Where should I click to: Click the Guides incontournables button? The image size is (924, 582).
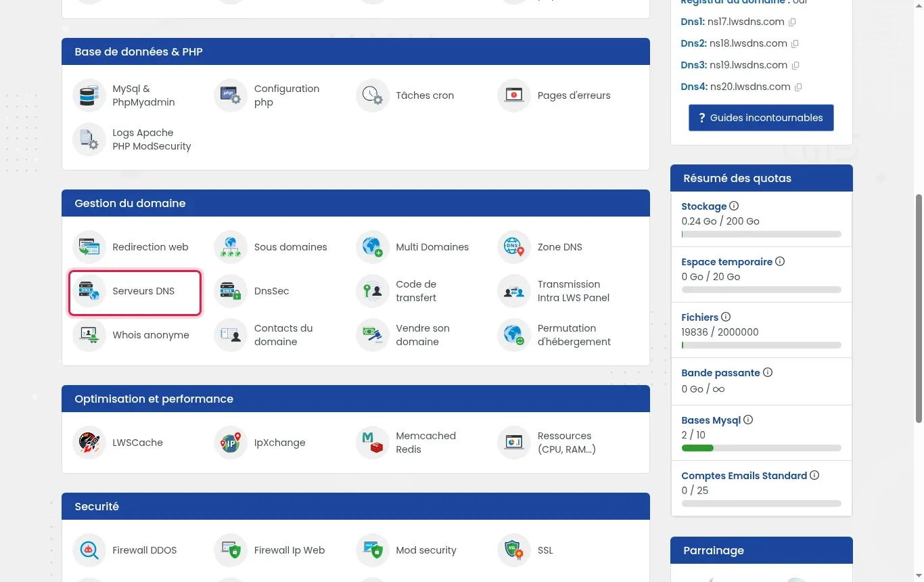pos(761,118)
